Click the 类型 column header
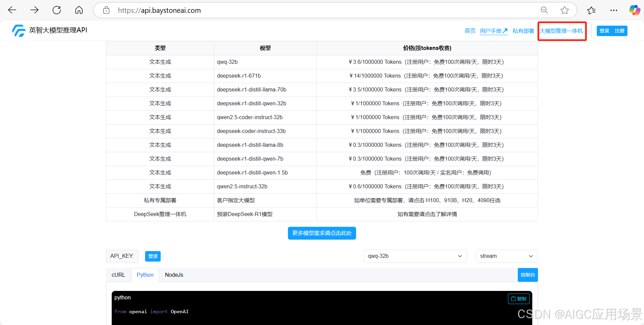644x325 pixels. (x=160, y=48)
